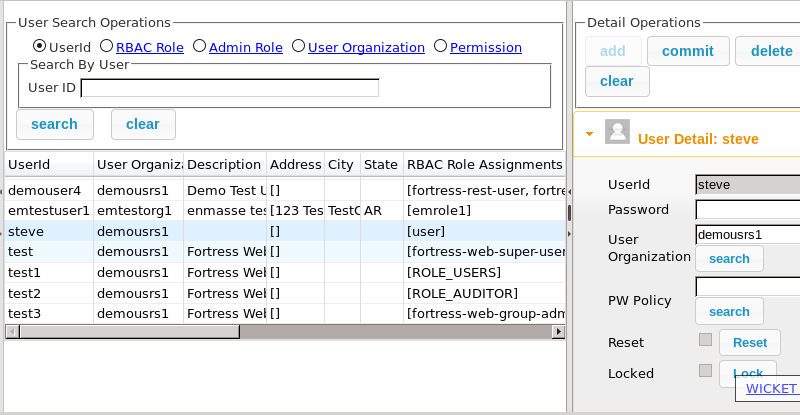Click the RBAC Role Assignments column header
The width and height of the screenshot is (800, 415).
coord(484,164)
